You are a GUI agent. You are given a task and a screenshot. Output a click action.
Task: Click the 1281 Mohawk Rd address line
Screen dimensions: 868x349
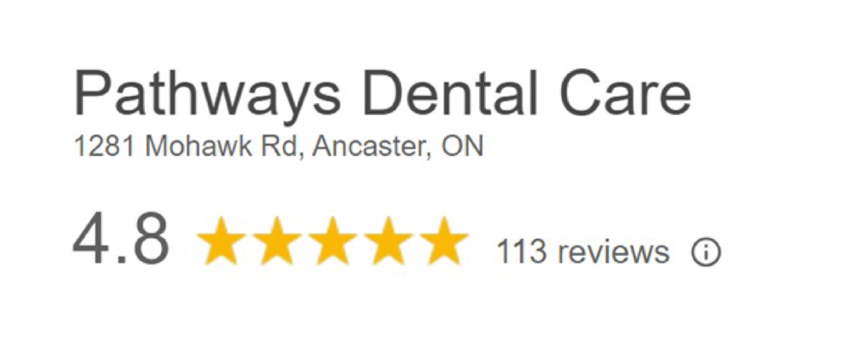pos(278,147)
